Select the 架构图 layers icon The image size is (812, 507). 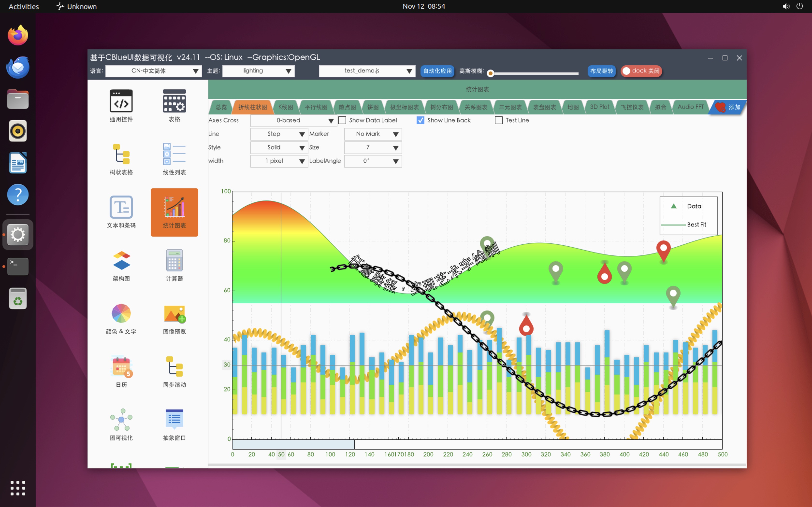[x=121, y=261]
